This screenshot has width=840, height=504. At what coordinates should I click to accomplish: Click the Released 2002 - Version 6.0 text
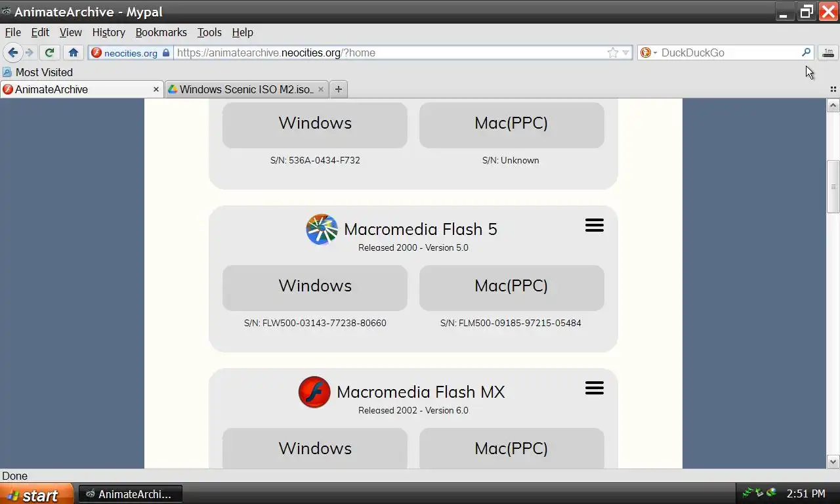pyautogui.click(x=413, y=410)
